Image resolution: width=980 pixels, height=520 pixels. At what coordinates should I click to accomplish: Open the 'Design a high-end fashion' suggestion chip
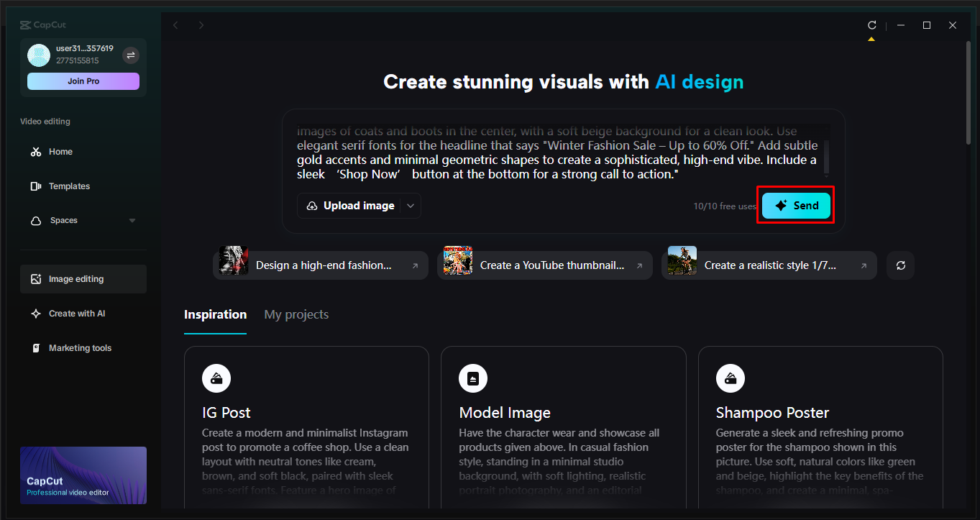(320, 265)
